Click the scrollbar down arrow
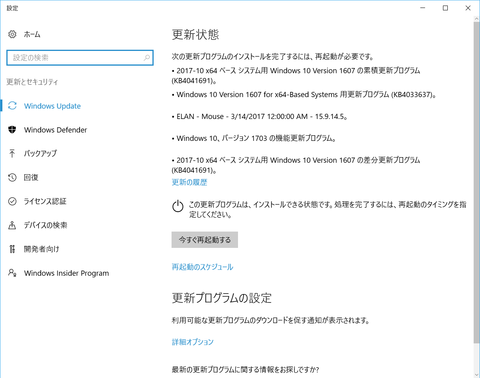The height and width of the screenshot is (378, 480). tap(476, 375)
